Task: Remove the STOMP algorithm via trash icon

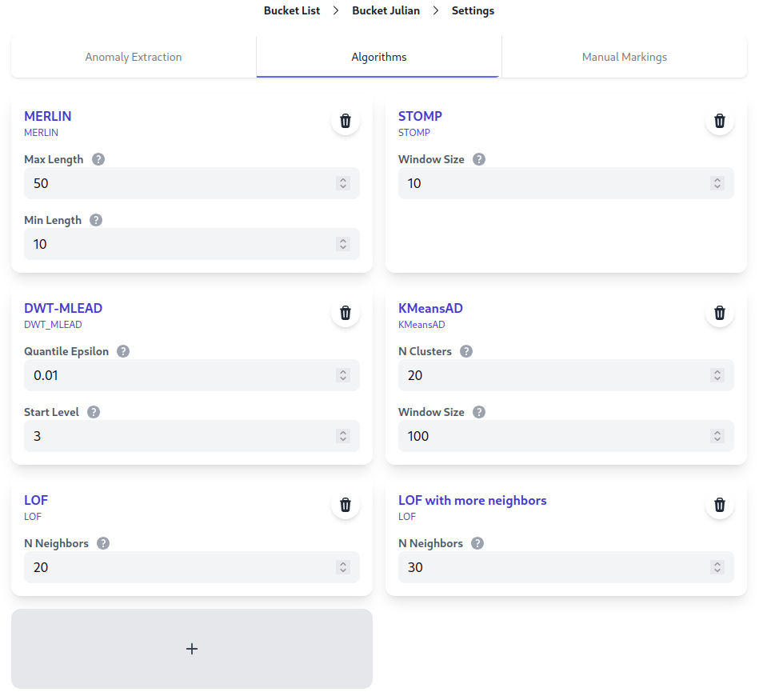Action: click(720, 121)
